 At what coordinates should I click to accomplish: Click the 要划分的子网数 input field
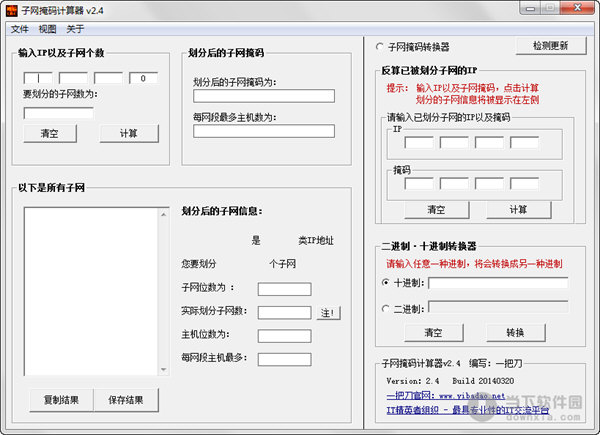[57, 113]
